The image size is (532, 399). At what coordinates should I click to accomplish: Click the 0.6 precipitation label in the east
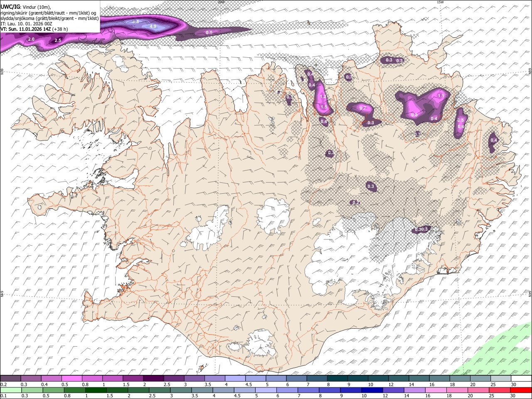[461, 127]
